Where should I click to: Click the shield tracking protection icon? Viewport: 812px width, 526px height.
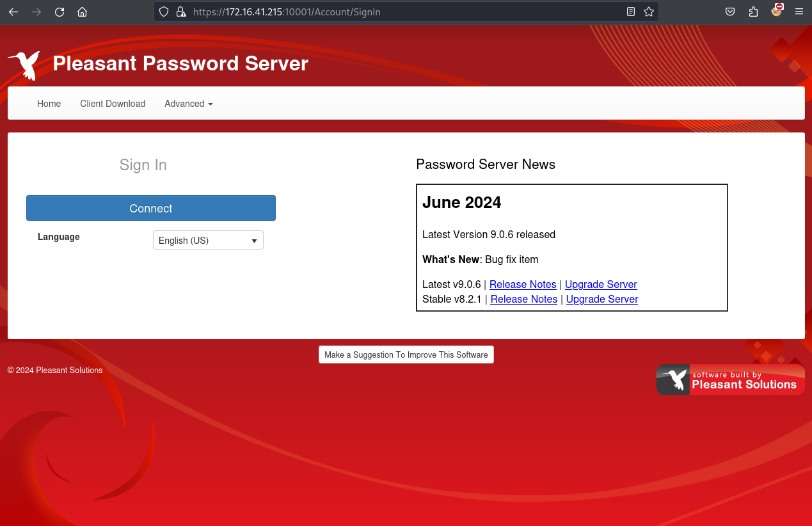coord(164,12)
